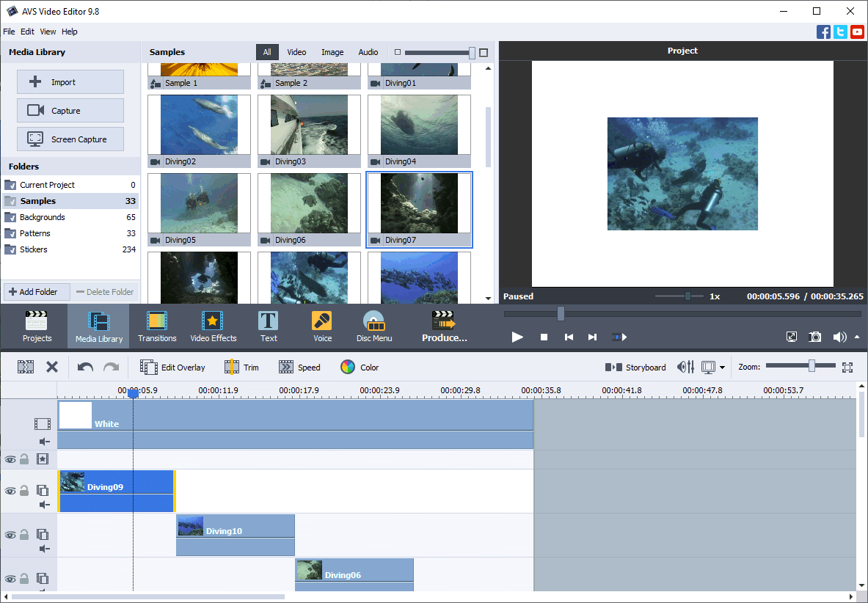Open the Color correction tool
The height and width of the screenshot is (603, 868).
click(360, 368)
